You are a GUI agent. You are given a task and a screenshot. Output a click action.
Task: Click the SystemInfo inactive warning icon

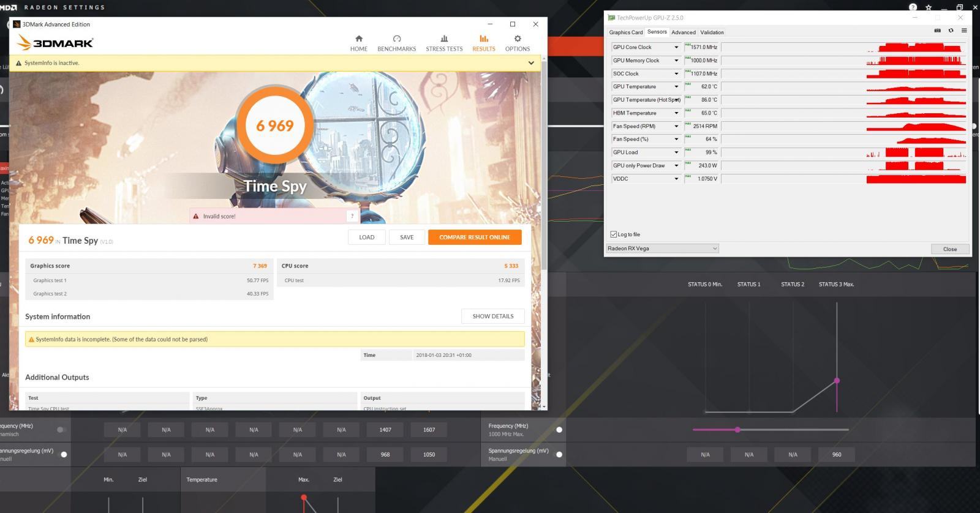pos(18,63)
